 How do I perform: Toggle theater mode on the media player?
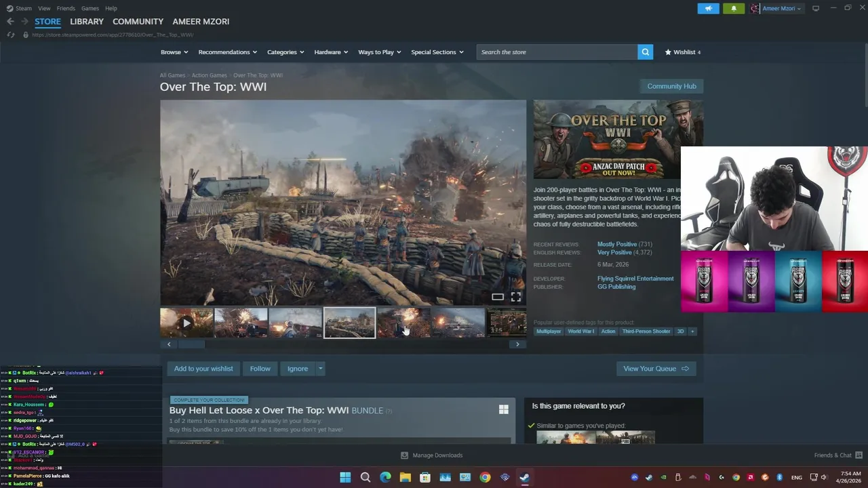[498, 297]
